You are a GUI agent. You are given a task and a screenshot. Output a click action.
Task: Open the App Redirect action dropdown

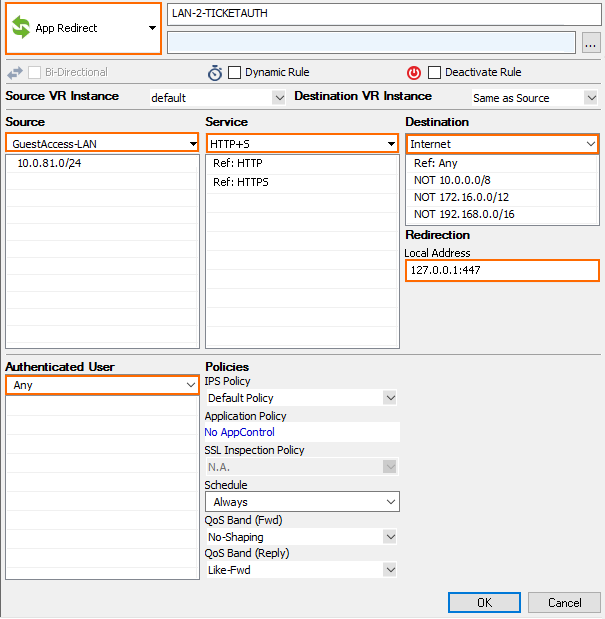point(83,28)
